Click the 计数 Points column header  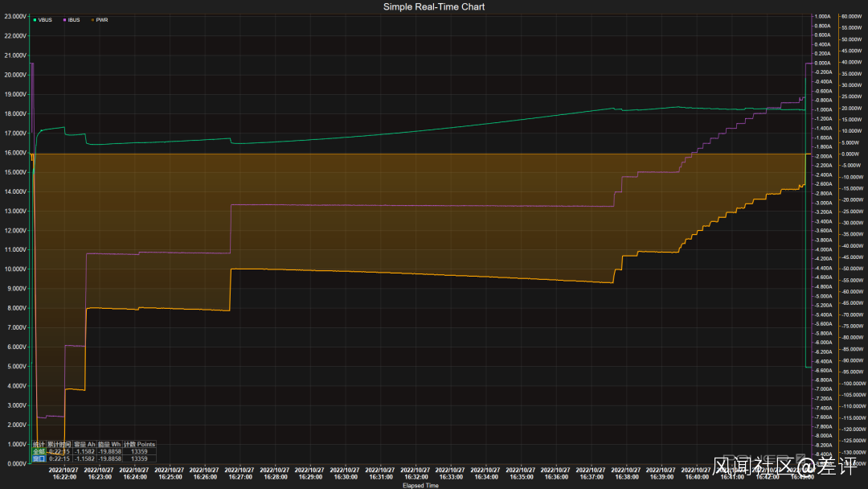tap(140, 445)
